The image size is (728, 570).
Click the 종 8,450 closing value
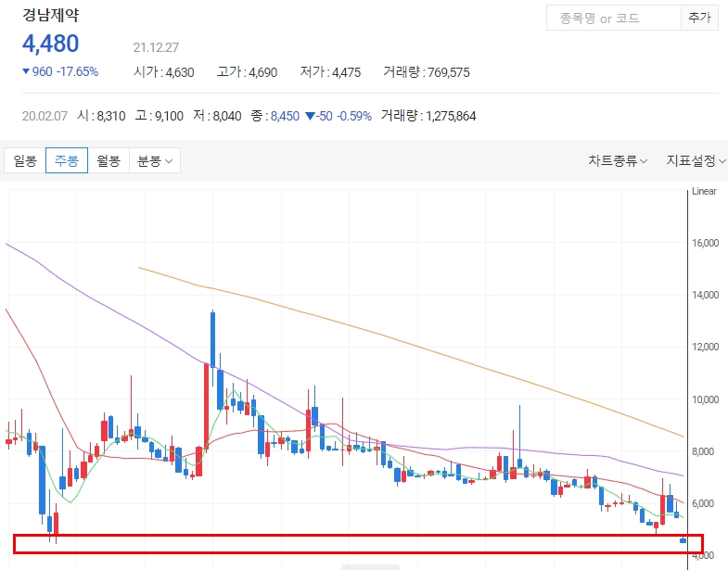point(275,116)
